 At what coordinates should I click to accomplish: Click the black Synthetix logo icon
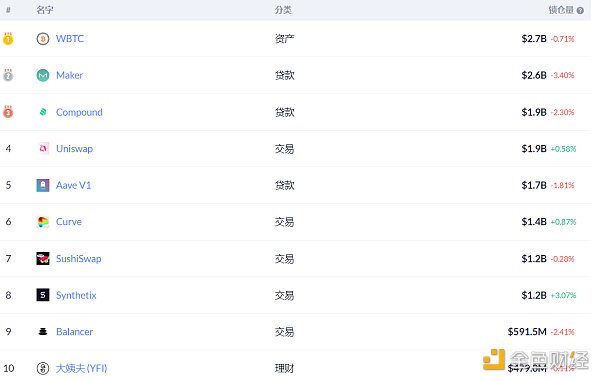pyautogui.click(x=43, y=295)
